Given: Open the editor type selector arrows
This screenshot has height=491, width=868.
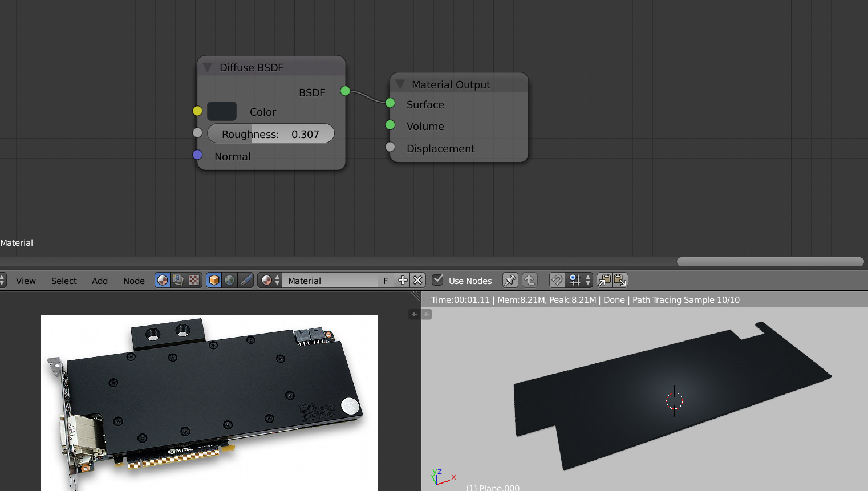Looking at the screenshot, I should click(x=2, y=281).
